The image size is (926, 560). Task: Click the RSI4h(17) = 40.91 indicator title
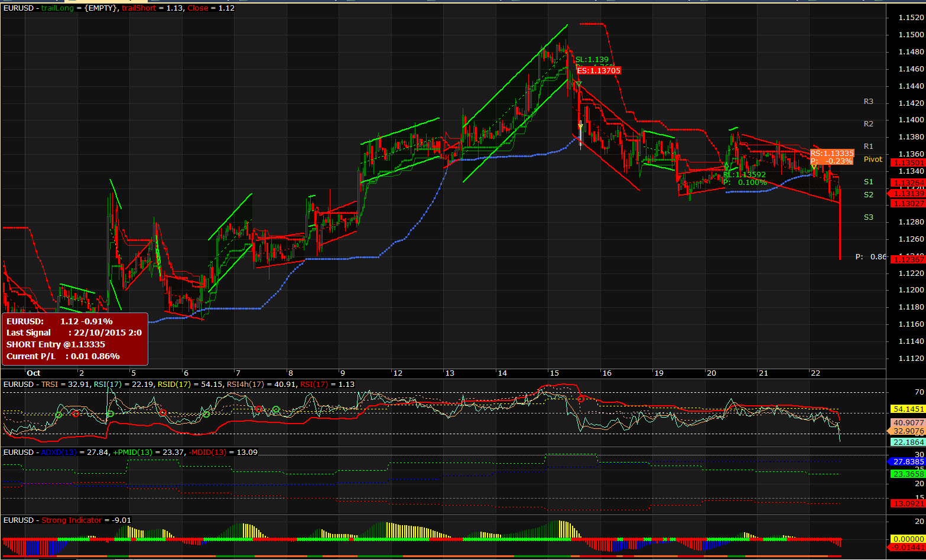(x=261, y=385)
